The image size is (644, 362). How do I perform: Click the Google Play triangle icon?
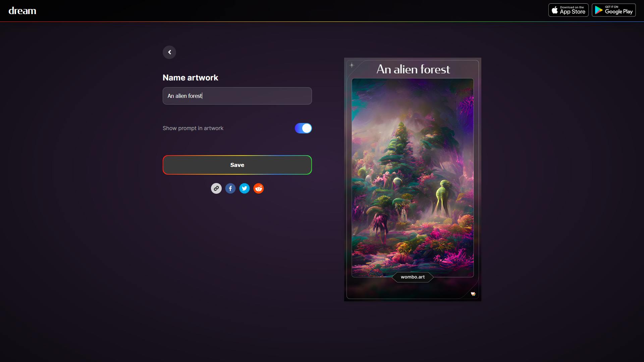pos(599,10)
